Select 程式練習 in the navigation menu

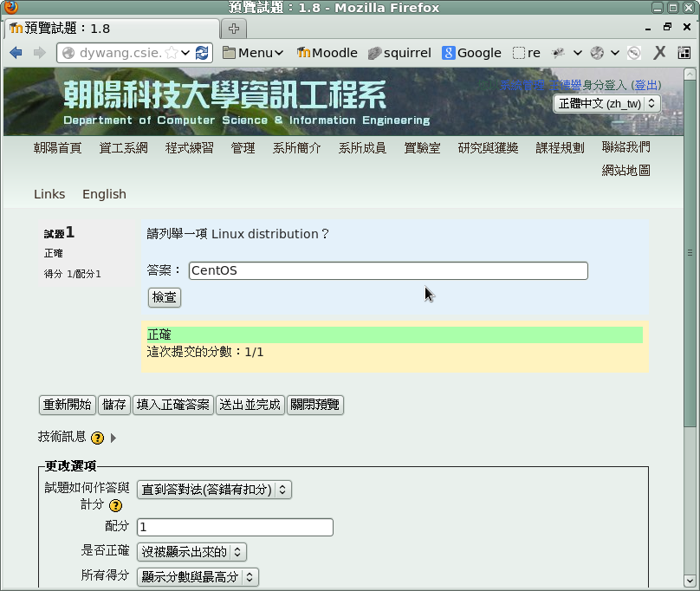click(x=189, y=148)
